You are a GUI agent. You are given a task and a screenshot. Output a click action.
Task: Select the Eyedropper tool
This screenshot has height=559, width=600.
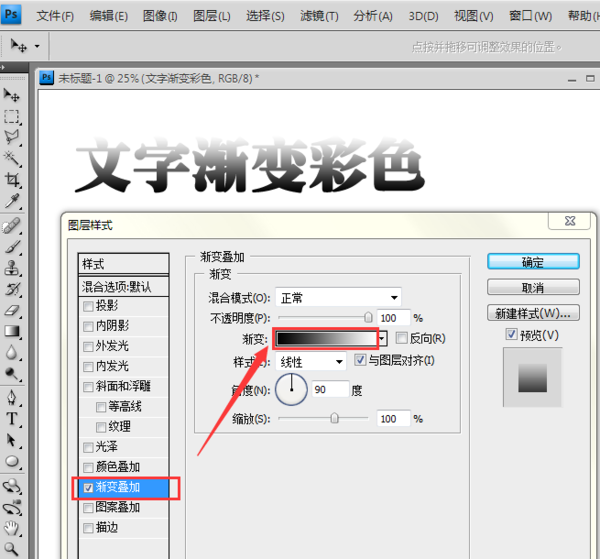(11, 200)
